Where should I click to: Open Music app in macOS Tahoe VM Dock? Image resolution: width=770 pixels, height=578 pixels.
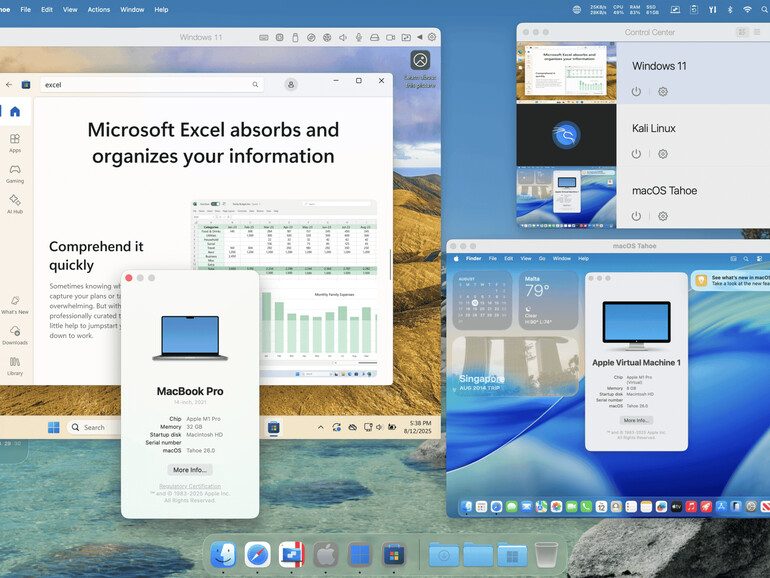(691, 506)
